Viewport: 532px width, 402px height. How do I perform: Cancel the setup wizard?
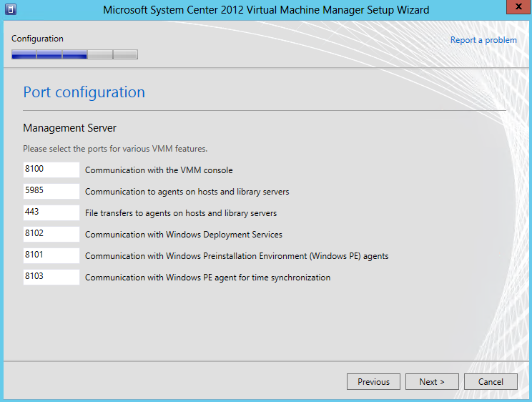tap(491, 382)
